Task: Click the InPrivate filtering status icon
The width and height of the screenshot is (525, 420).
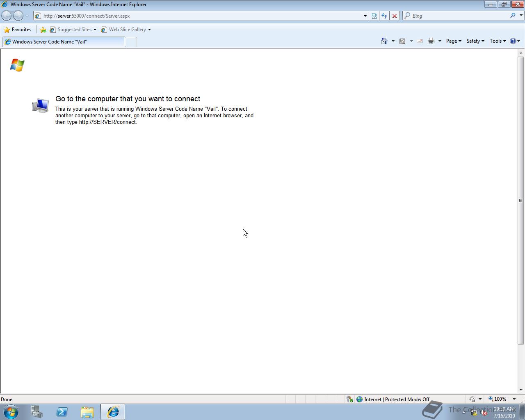Action: (472, 399)
